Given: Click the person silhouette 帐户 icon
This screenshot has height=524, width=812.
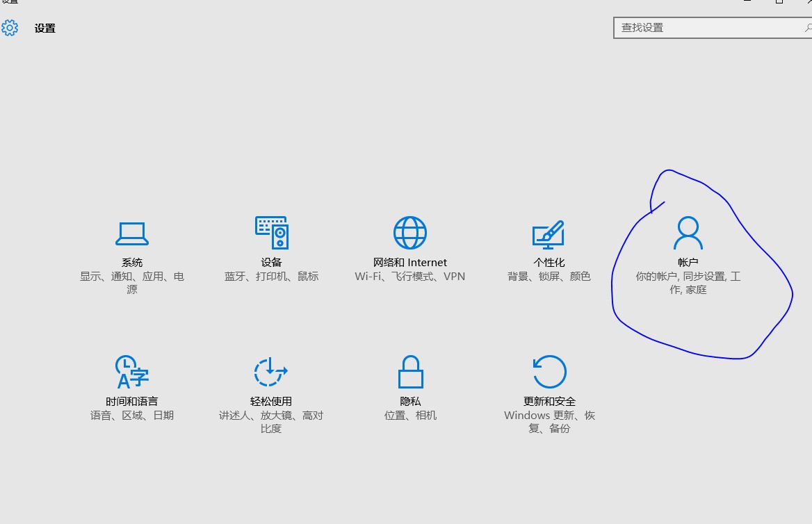Looking at the screenshot, I should [x=688, y=233].
